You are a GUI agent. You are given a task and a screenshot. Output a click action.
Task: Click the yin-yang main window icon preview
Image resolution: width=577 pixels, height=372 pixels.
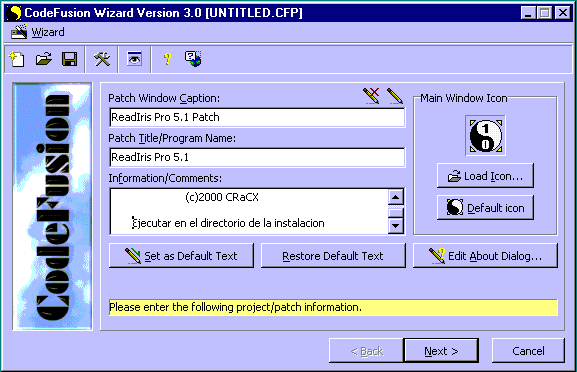(485, 136)
